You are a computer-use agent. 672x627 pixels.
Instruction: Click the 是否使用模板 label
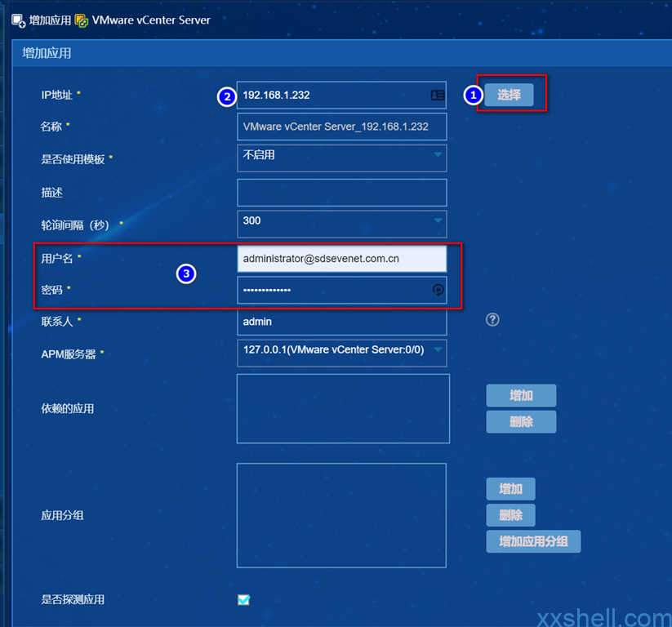pyautogui.click(x=73, y=159)
